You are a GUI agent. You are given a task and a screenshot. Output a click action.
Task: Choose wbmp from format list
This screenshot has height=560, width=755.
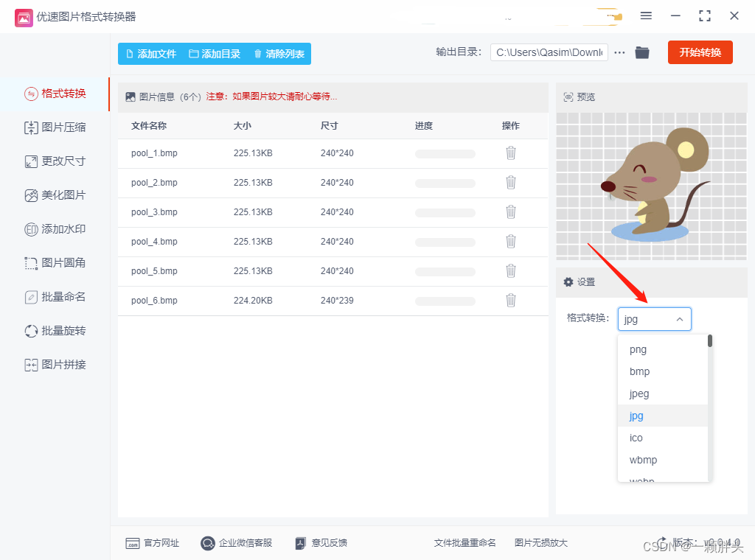tap(663, 460)
